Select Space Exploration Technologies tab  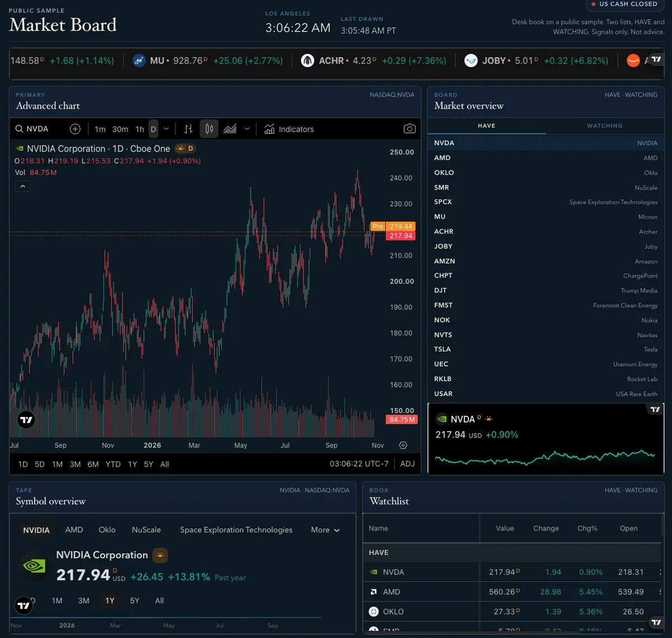[x=236, y=530]
